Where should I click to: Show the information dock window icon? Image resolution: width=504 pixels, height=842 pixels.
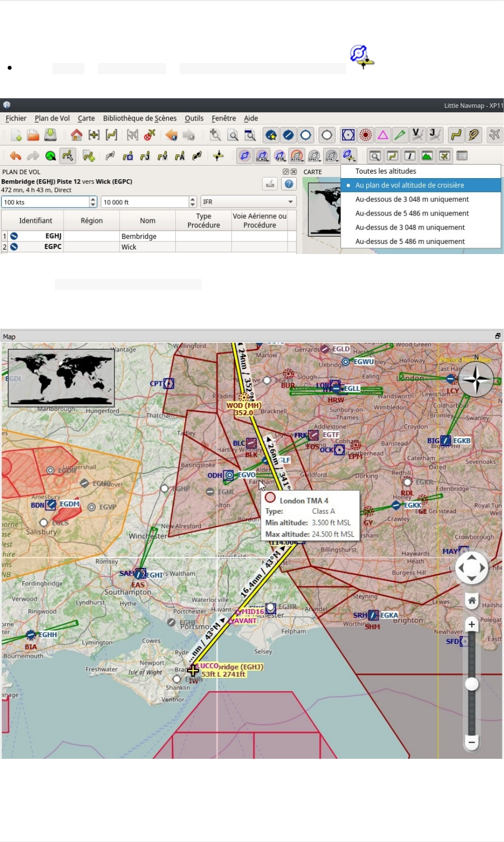click(x=410, y=156)
